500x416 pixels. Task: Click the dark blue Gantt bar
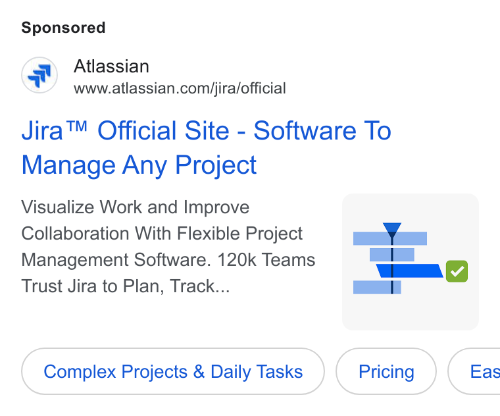410,271
